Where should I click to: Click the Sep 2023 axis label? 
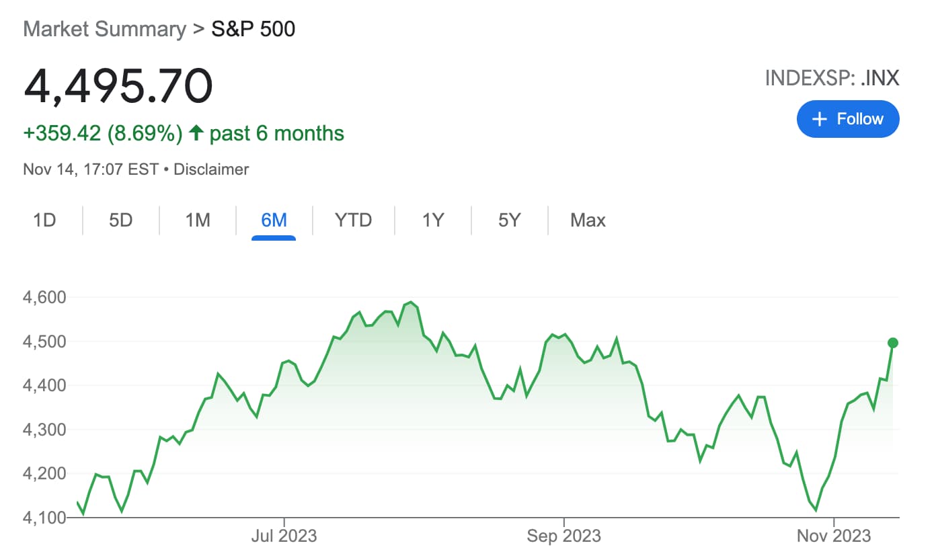tap(563, 536)
